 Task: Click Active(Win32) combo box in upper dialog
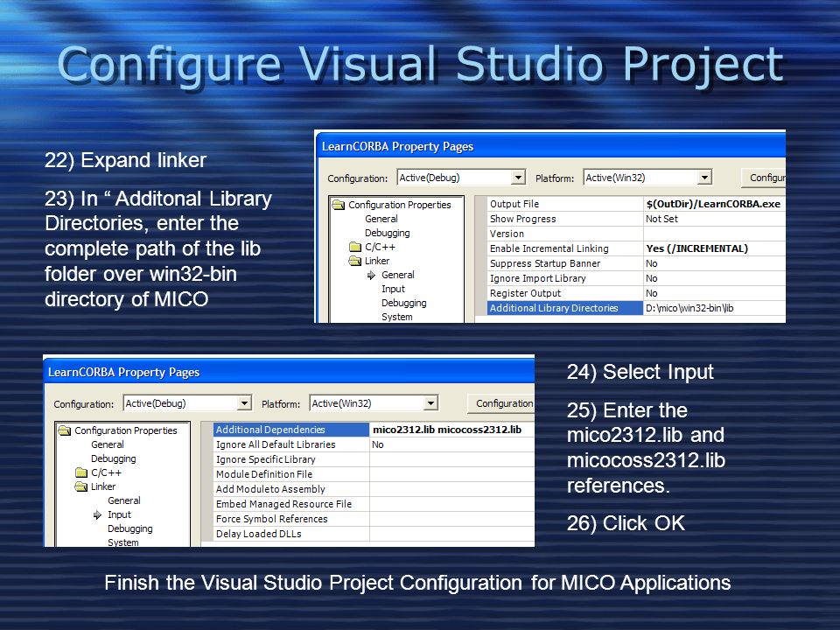point(647,178)
